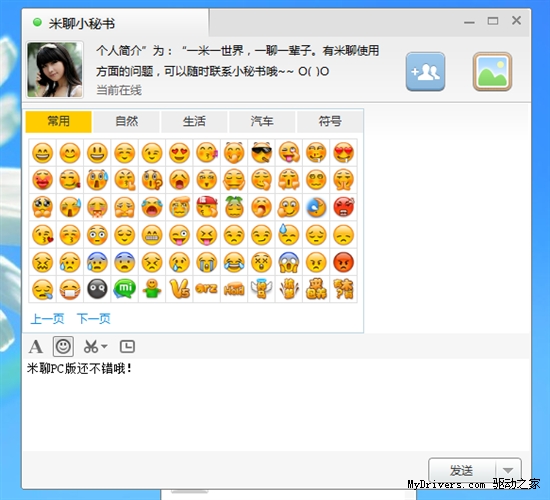Click inside the message text input area

[x=276, y=404]
